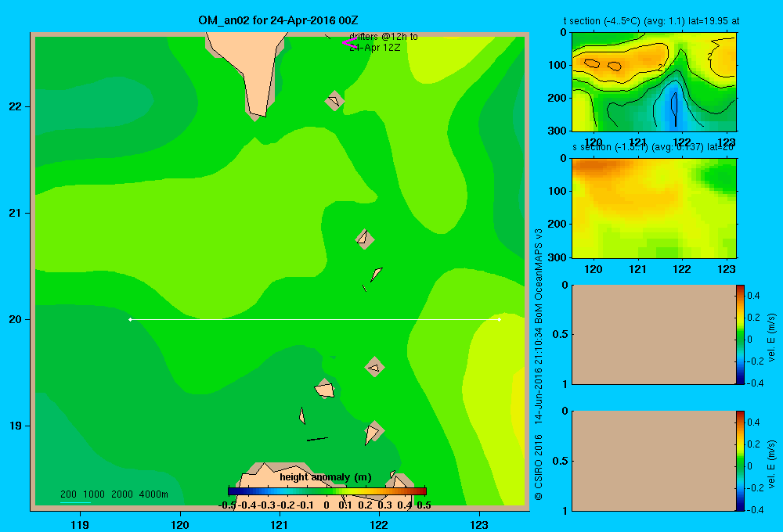Click the latitude 22 axis label on the map
The image size is (783, 532).
point(15,106)
